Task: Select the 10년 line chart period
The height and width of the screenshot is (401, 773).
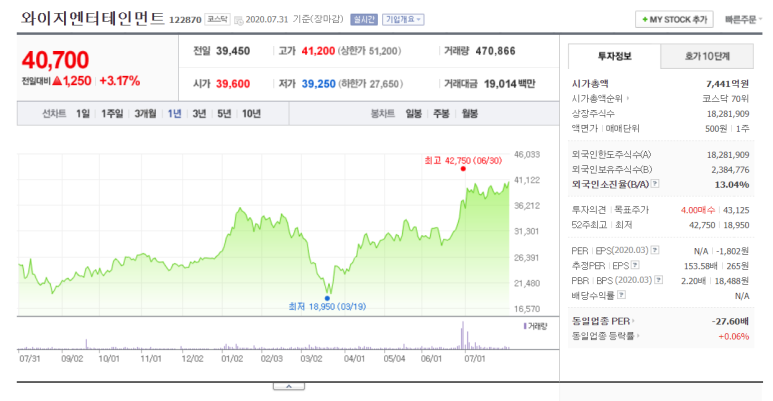Action: 251,114
